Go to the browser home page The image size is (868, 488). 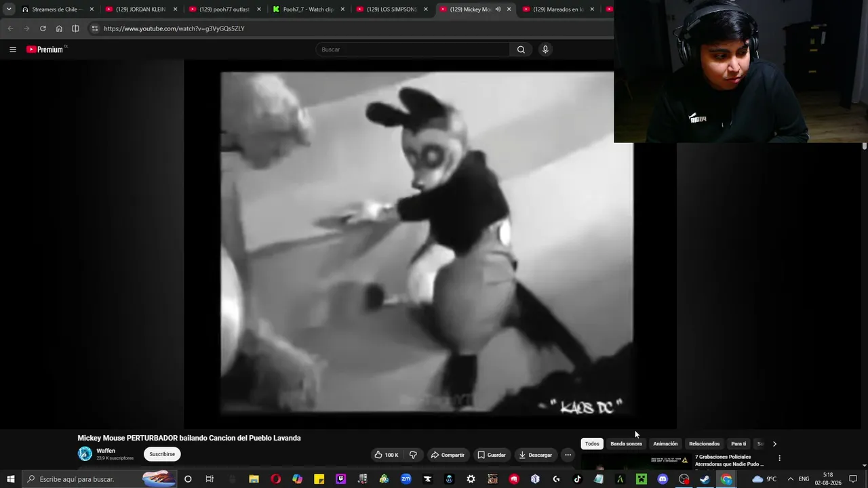pos(59,28)
